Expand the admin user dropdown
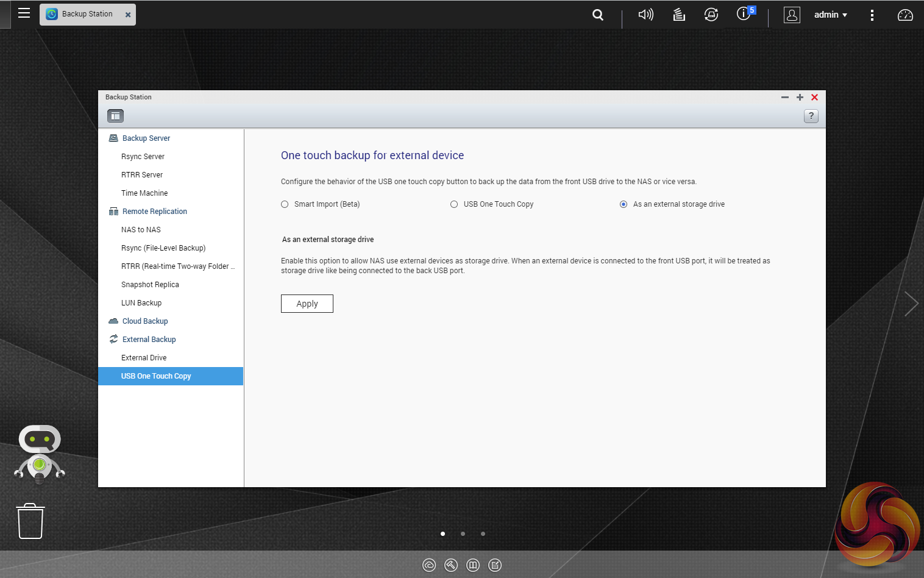The image size is (924, 578). click(831, 15)
